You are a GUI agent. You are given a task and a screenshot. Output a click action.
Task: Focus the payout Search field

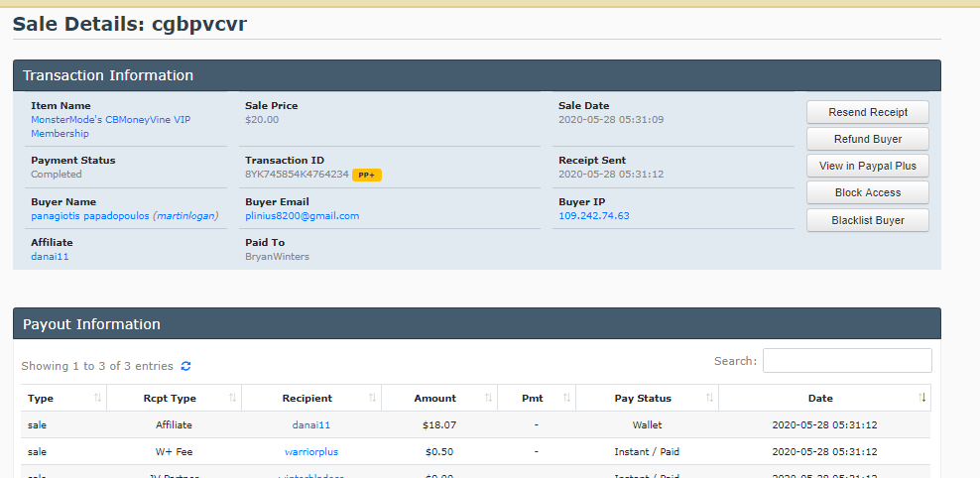(x=847, y=361)
